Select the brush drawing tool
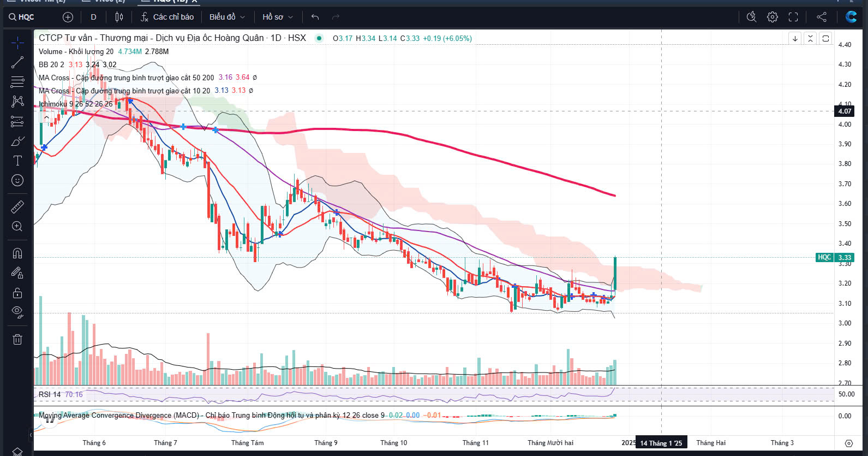This screenshot has width=868, height=456. click(x=17, y=141)
